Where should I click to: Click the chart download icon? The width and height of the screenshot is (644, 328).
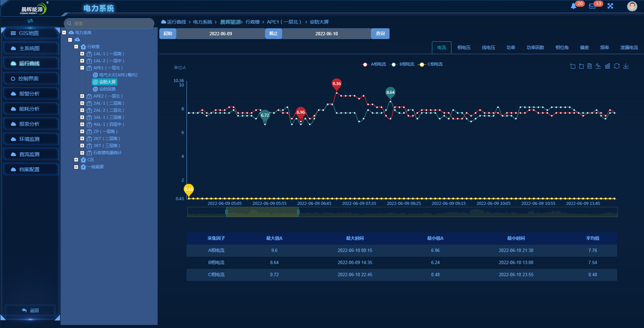click(x=626, y=66)
